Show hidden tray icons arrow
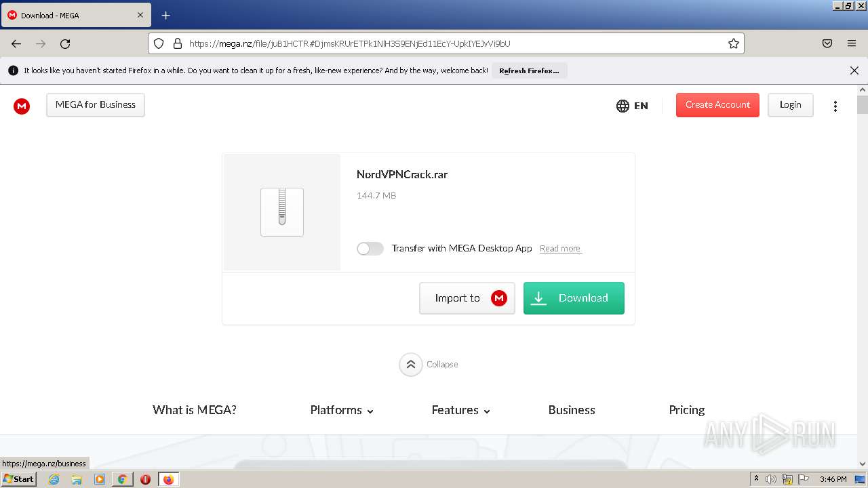 click(x=756, y=479)
